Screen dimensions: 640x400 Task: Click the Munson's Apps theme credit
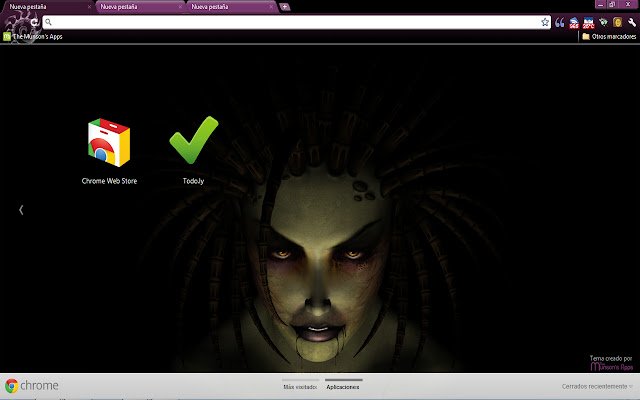(x=611, y=363)
